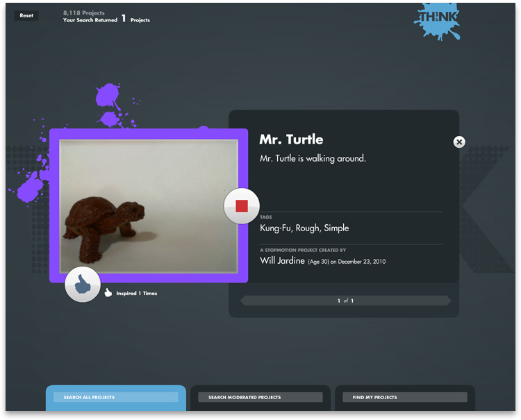The image size is (521, 420).
Task: Click the right arrow of the pager
Action: [448, 301]
